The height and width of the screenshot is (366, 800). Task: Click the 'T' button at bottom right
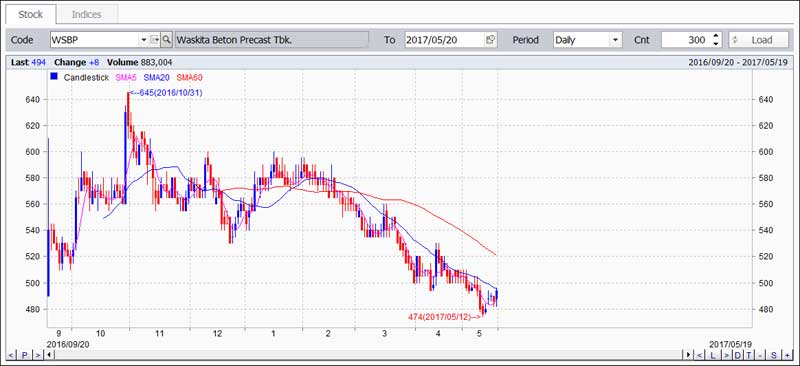[x=749, y=355]
